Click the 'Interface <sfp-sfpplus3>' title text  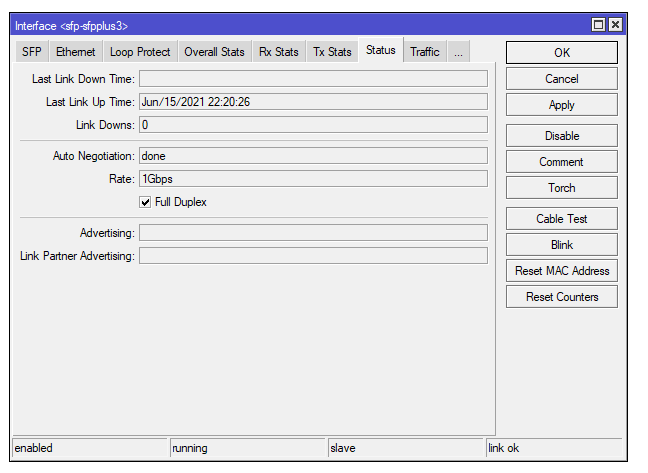[x=71, y=26]
